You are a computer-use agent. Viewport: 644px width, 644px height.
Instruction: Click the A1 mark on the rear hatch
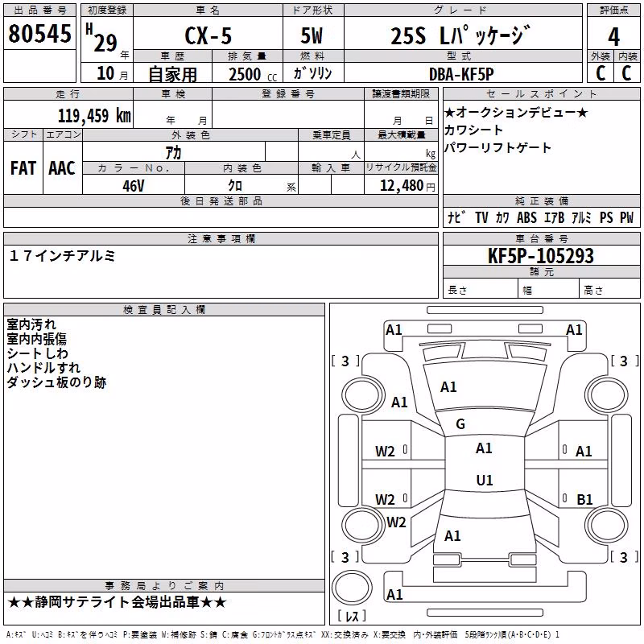point(452,535)
